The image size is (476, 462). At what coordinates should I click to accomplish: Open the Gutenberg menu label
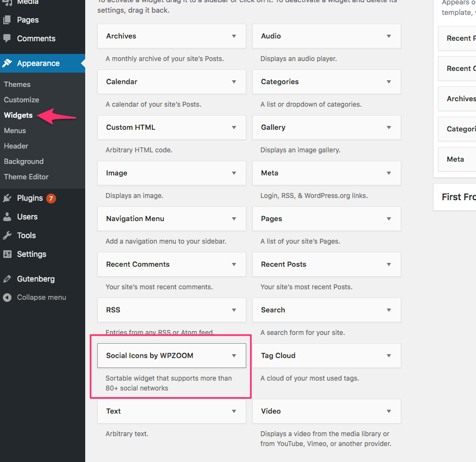tap(36, 279)
